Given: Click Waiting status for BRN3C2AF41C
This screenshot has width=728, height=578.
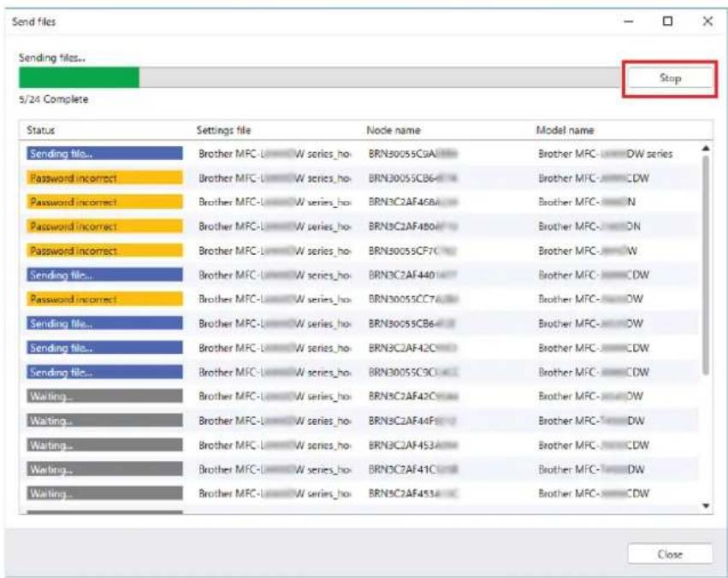Looking at the screenshot, I should tap(104, 469).
